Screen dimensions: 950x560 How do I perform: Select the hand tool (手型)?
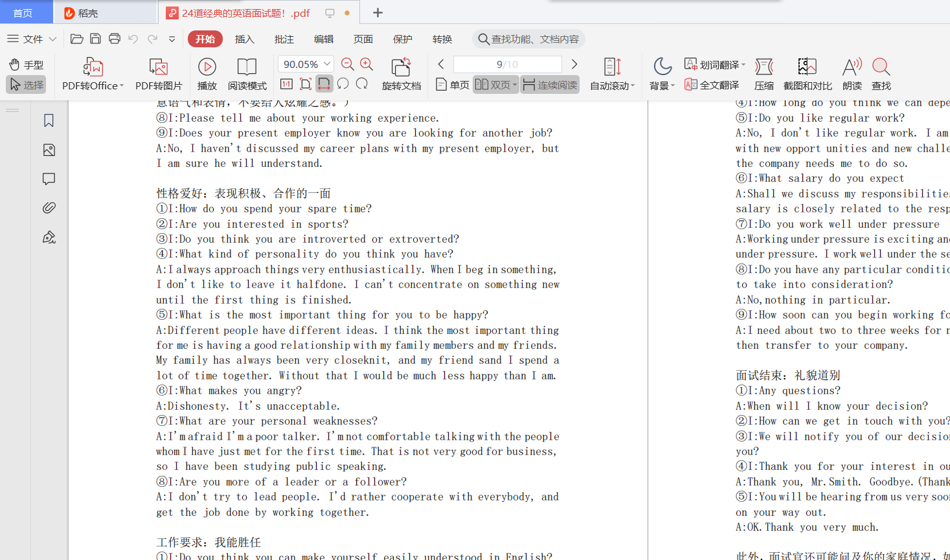(26, 65)
